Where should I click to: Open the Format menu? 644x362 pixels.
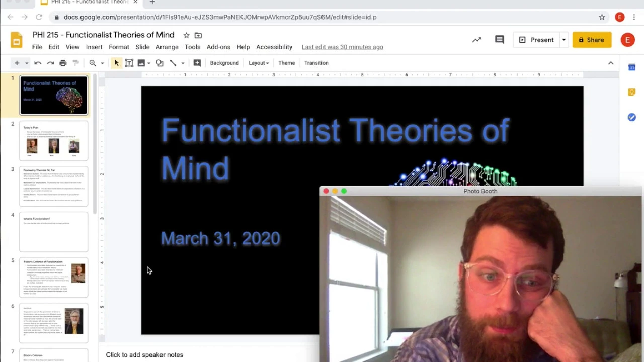pos(119,47)
